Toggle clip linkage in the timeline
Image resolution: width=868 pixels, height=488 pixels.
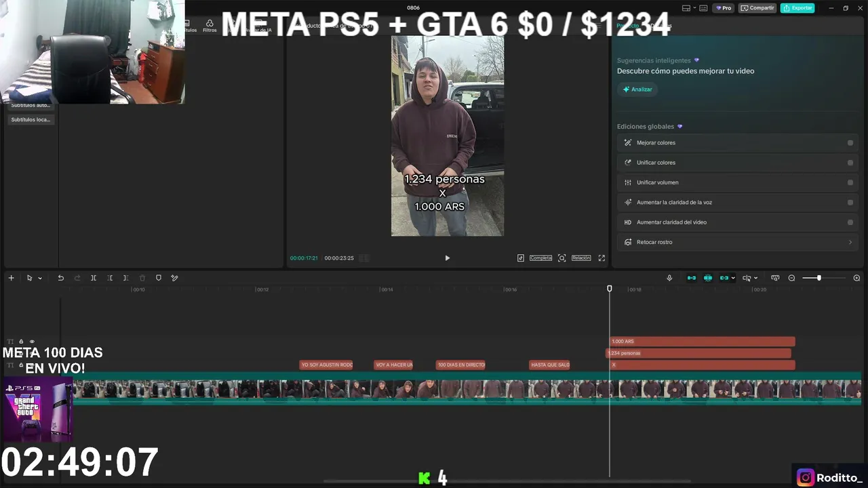pos(724,278)
